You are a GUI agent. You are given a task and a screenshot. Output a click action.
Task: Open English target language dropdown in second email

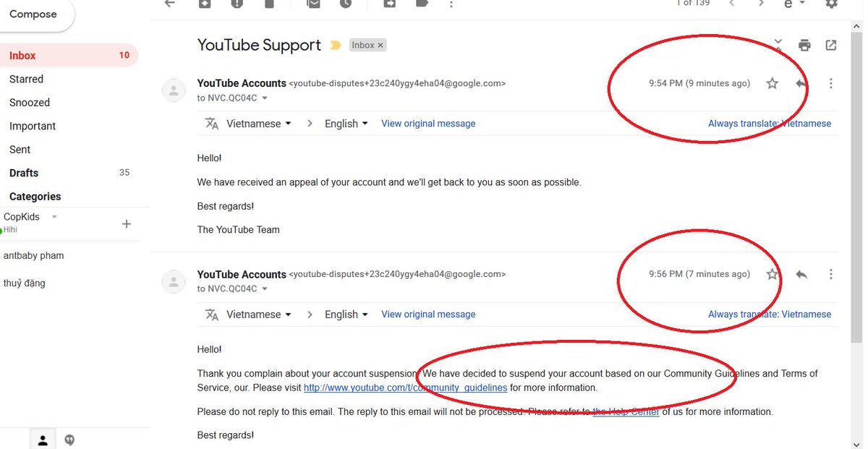tap(346, 315)
